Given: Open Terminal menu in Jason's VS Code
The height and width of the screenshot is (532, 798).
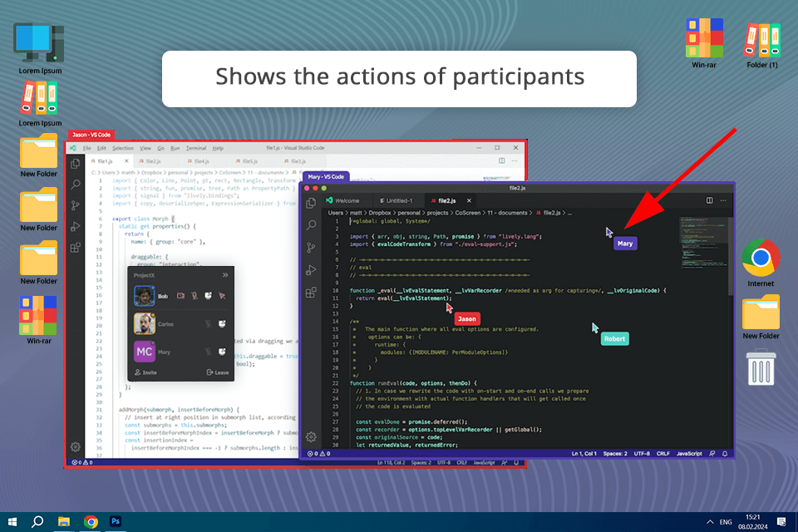Looking at the screenshot, I should 196,148.
